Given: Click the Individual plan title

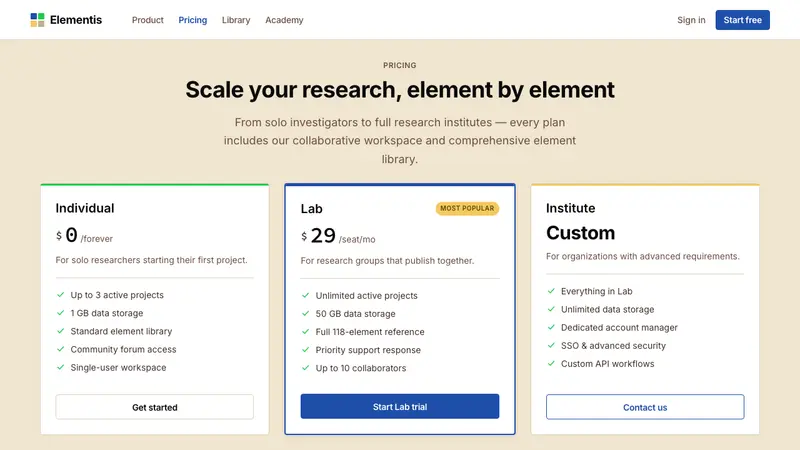Looking at the screenshot, I should (85, 208).
